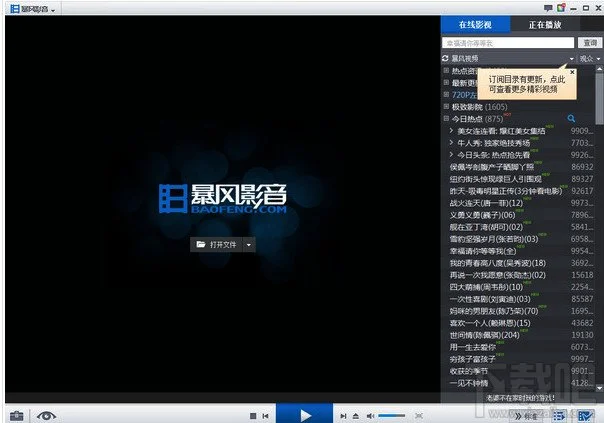Toggle the playlist panel icon

point(559,416)
